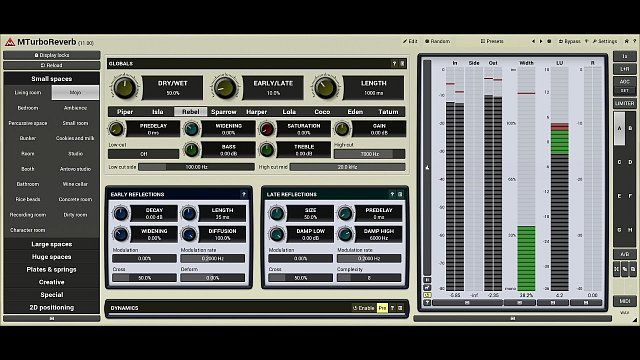640x360 pixels.
Task: Go to previous preset arrow
Action: click(533, 41)
